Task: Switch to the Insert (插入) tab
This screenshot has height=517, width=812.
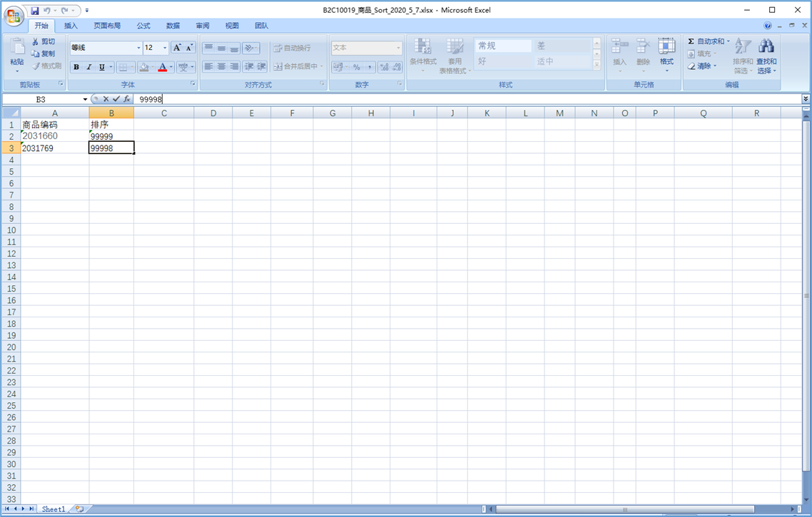Action: click(x=71, y=26)
